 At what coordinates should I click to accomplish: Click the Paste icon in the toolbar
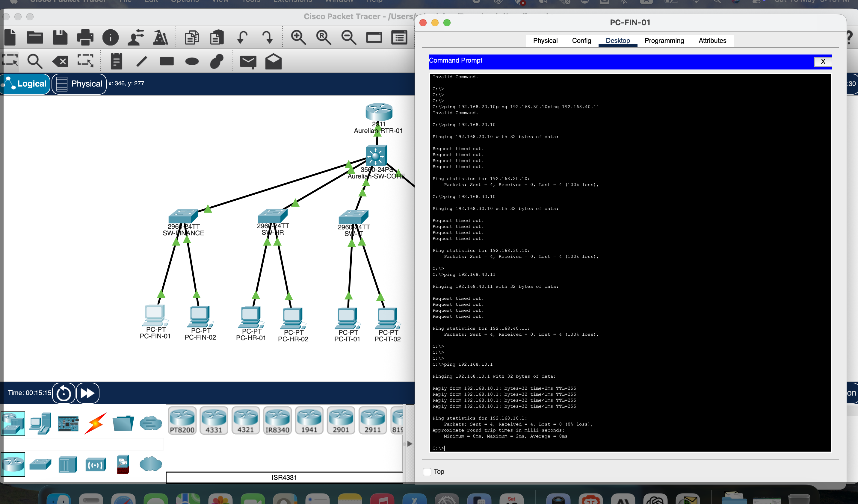coord(217,37)
